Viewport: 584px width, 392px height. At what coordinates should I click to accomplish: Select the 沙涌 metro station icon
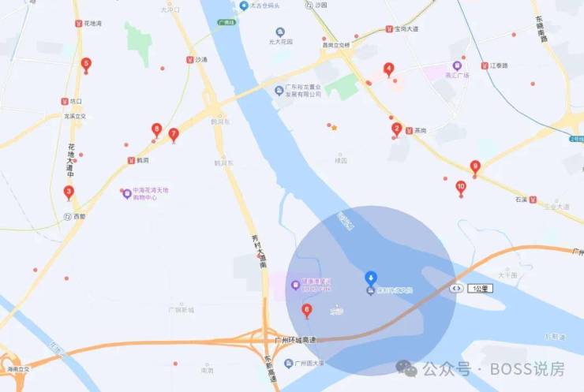[x=190, y=60]
